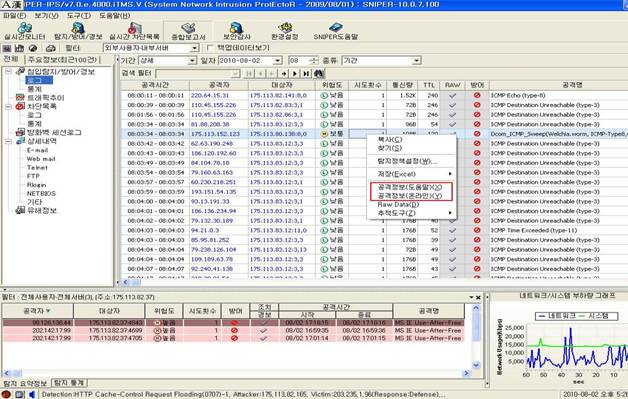Click the red status icon in status bar
The height and width of the screenshot is (399, 628).
(6, 394)
